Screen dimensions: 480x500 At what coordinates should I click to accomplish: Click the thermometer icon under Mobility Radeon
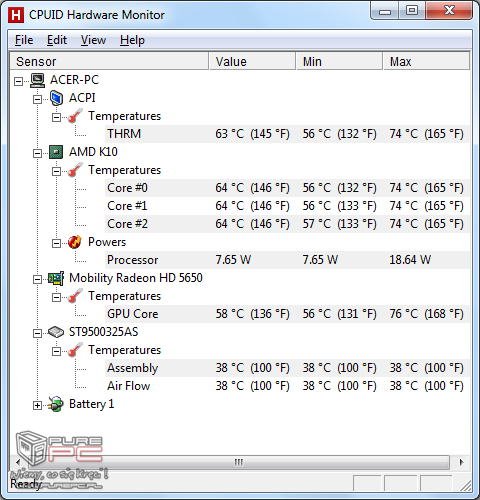[75, 296]
